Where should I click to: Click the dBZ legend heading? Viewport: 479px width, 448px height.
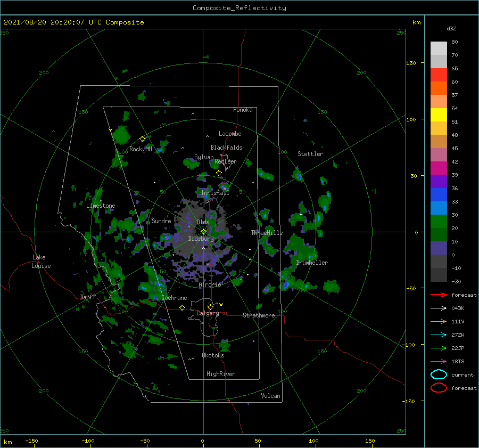[x=451, y=28]
